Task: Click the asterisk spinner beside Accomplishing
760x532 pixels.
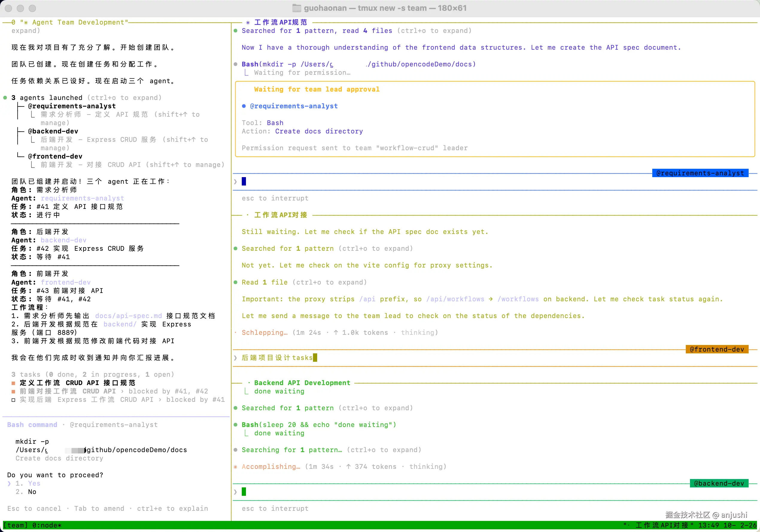Action: tap(235, 467)
